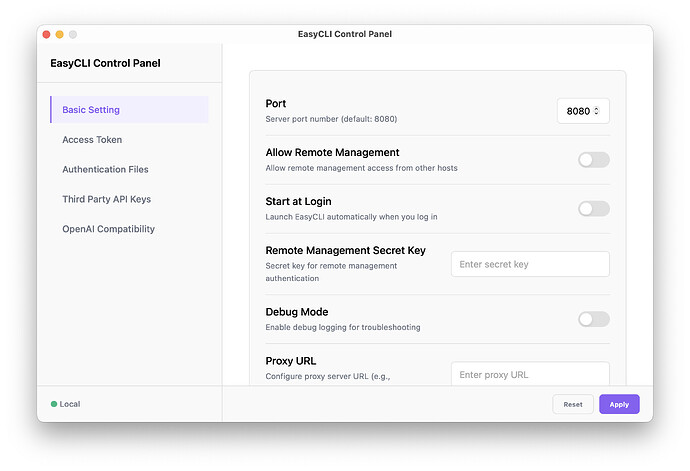Click the Start at Login heading

[298, 202]
